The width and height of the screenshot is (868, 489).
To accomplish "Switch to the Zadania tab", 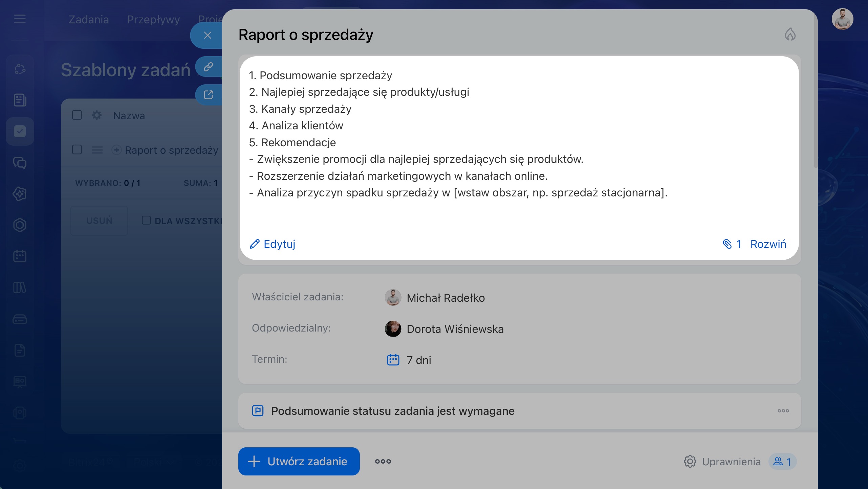I will point(89,19).
